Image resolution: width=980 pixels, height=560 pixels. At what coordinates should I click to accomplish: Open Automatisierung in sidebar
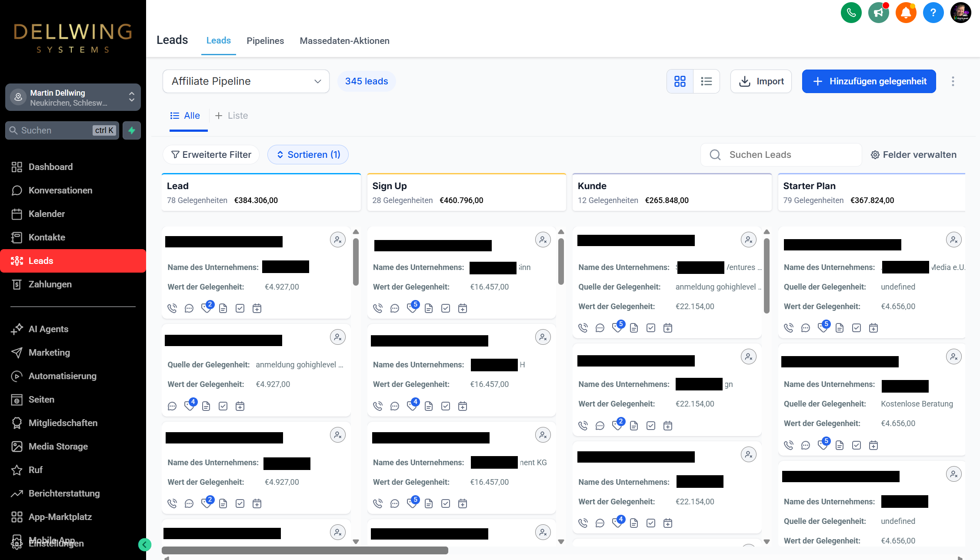(x=73, y=376)
